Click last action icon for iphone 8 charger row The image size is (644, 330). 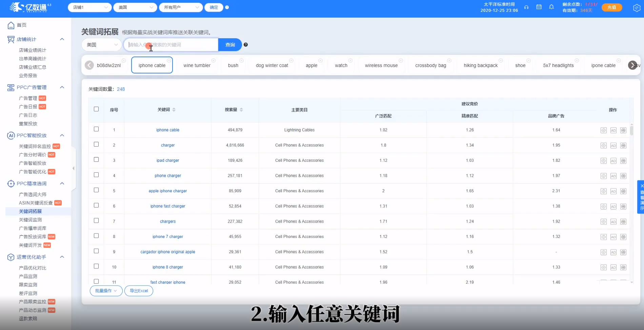[623, 267]
